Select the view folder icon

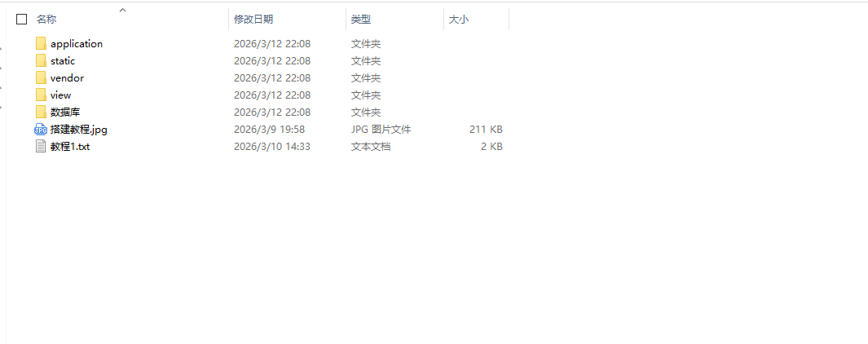tap(41, 95)
